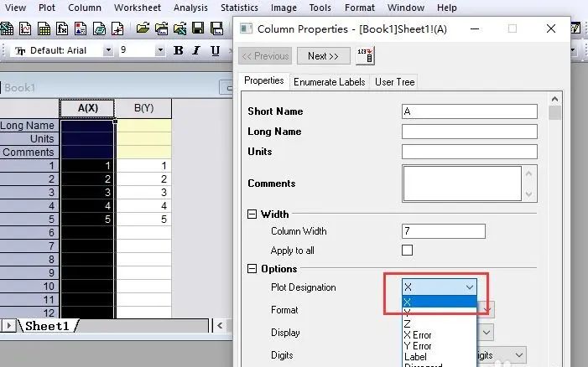Select the Sheet1 worksheet tab
588x367 pixels.
coord(48,326)
